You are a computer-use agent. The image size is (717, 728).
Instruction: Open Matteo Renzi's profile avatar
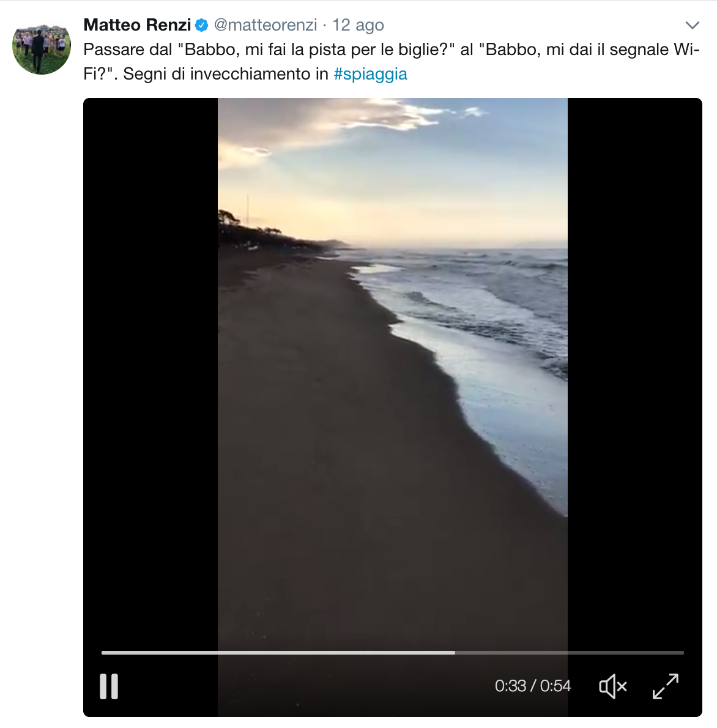pos(42,45)
